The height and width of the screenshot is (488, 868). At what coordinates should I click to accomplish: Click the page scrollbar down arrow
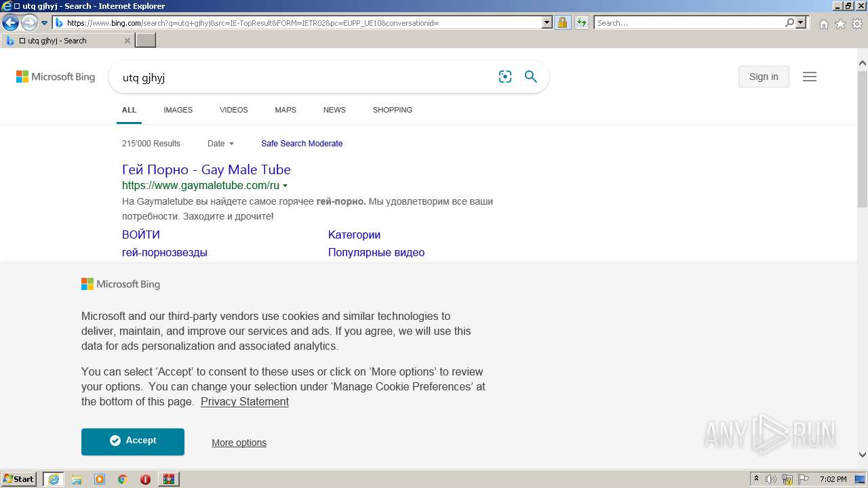tap(863, 455)
